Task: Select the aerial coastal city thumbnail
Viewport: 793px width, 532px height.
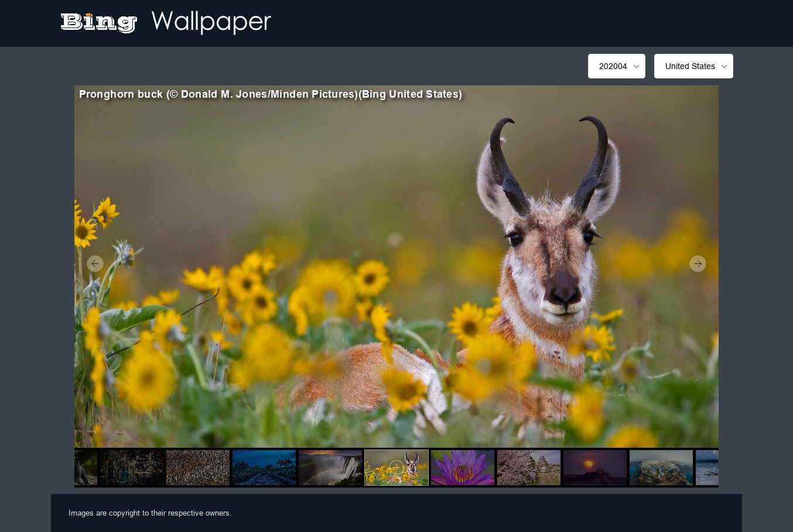Action: (661, 468)
